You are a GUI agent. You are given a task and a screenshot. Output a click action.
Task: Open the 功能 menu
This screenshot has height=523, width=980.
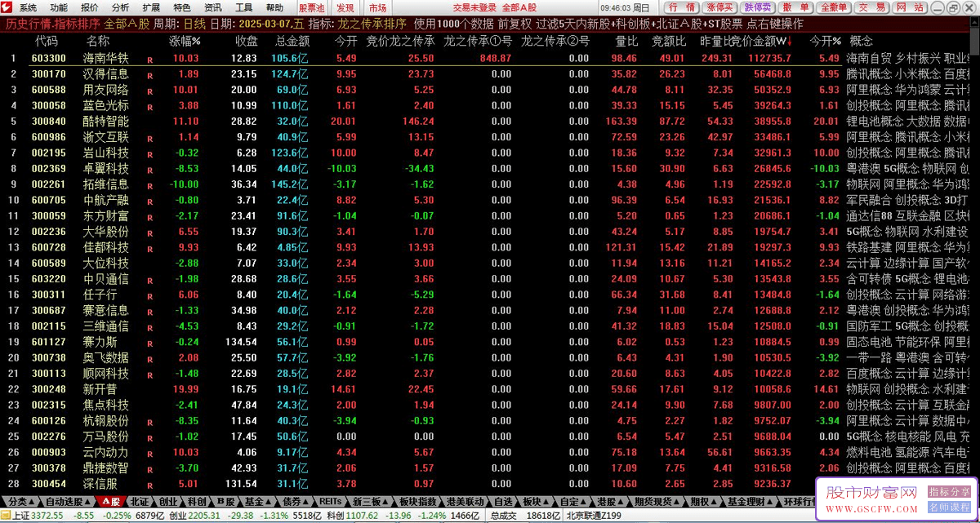pyautogui.click(x=59, y=7)
